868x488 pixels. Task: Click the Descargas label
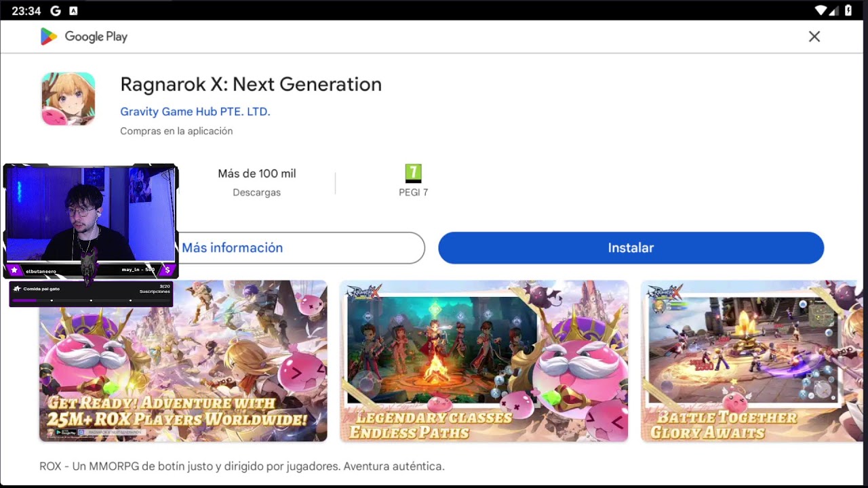point(257,192)
